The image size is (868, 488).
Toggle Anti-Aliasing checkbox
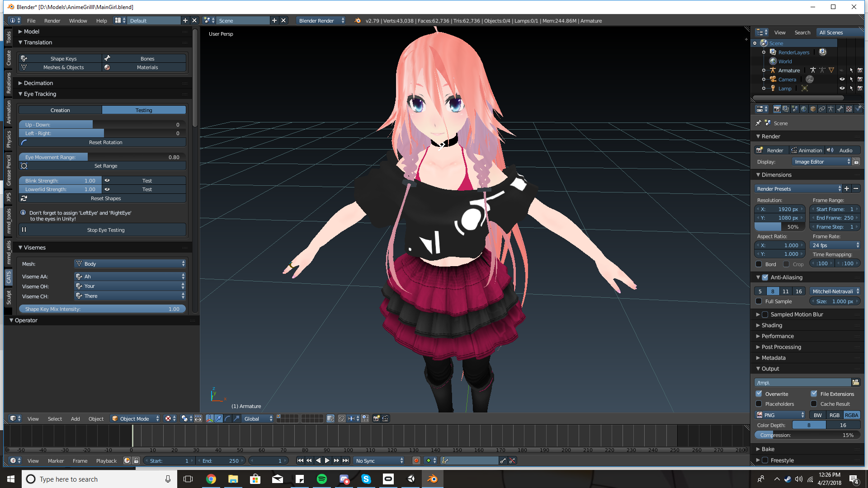[765, 277]
